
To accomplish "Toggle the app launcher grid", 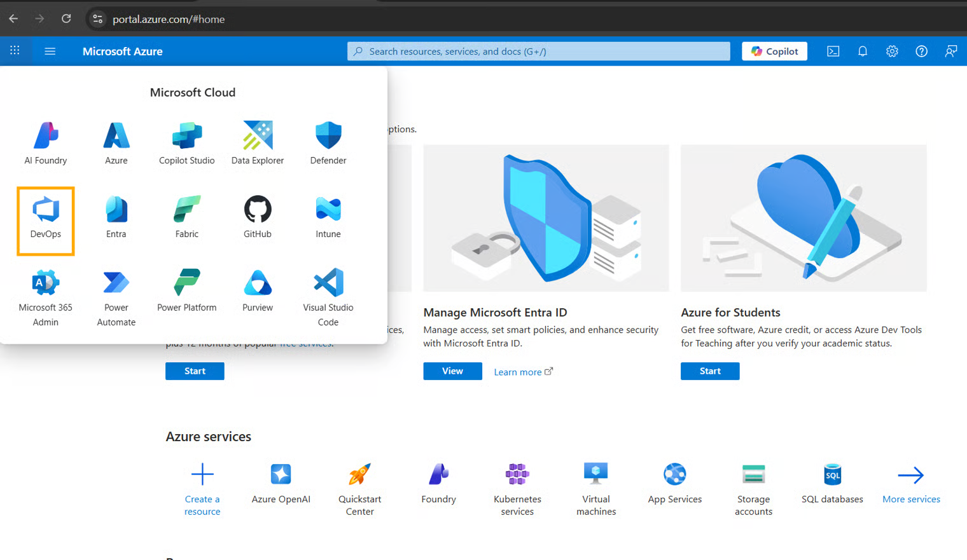I will 15,51.
